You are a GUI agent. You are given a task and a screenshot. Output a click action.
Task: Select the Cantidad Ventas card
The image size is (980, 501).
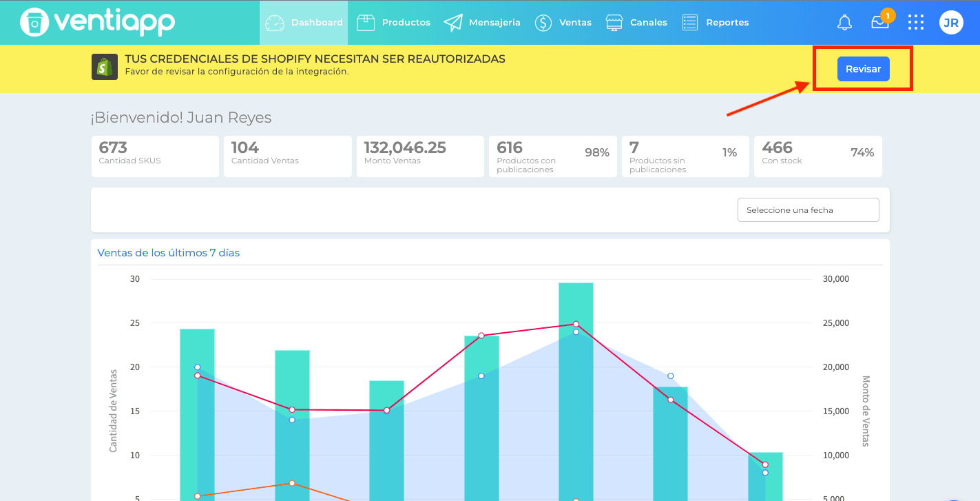click(288, 156)
